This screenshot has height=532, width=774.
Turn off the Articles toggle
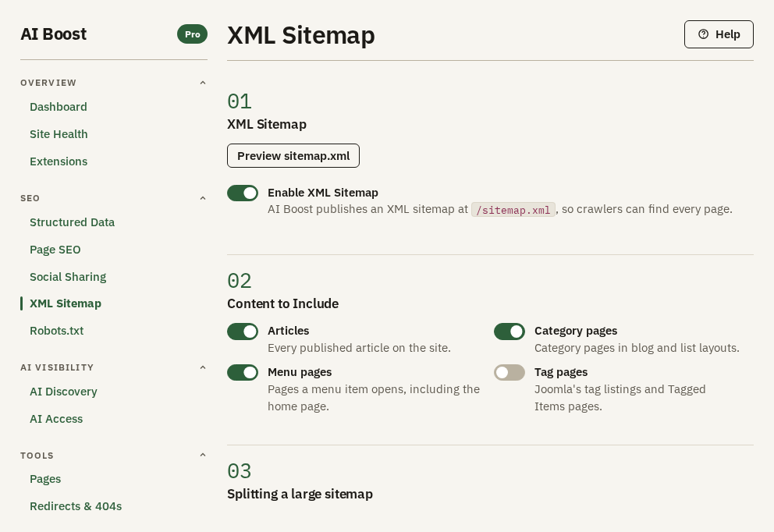(243, 332)
